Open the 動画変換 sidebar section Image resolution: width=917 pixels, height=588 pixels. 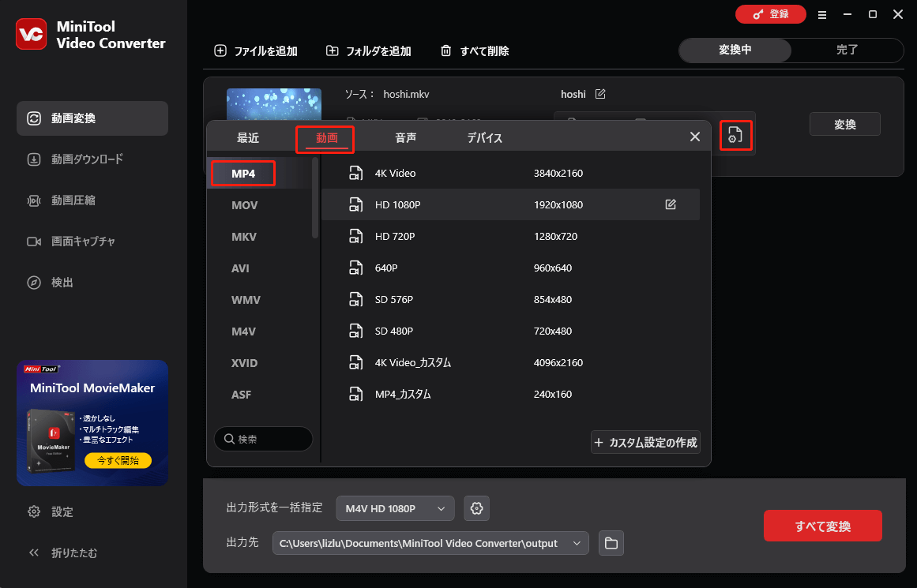[92, 118]
